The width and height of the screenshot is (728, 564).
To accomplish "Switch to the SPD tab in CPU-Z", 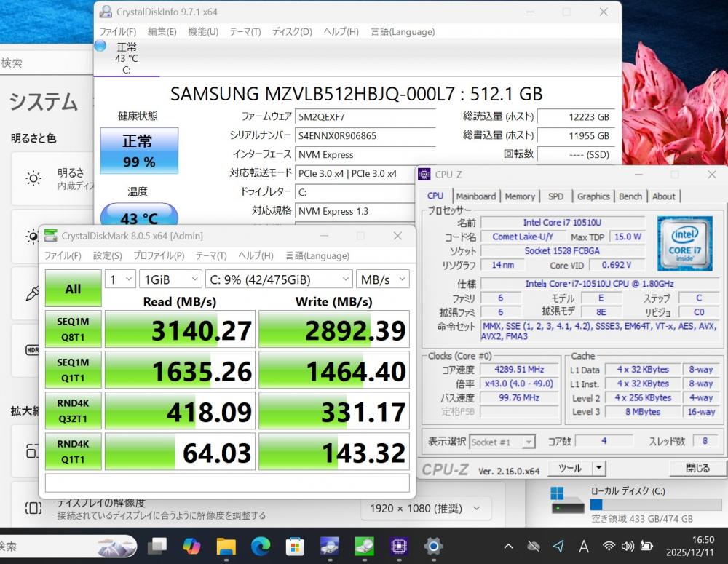I will 555,196.
